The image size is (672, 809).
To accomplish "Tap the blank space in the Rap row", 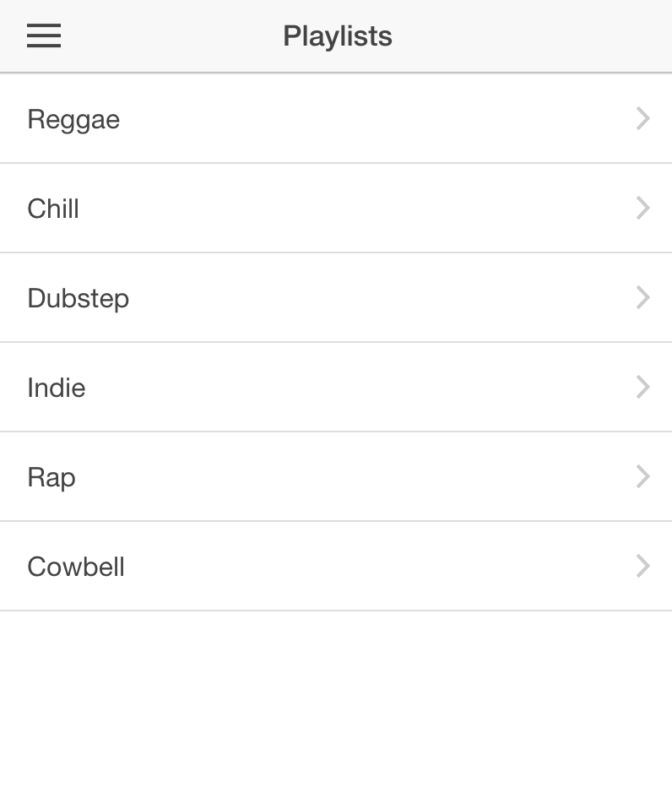I will (x=356, y=477).
